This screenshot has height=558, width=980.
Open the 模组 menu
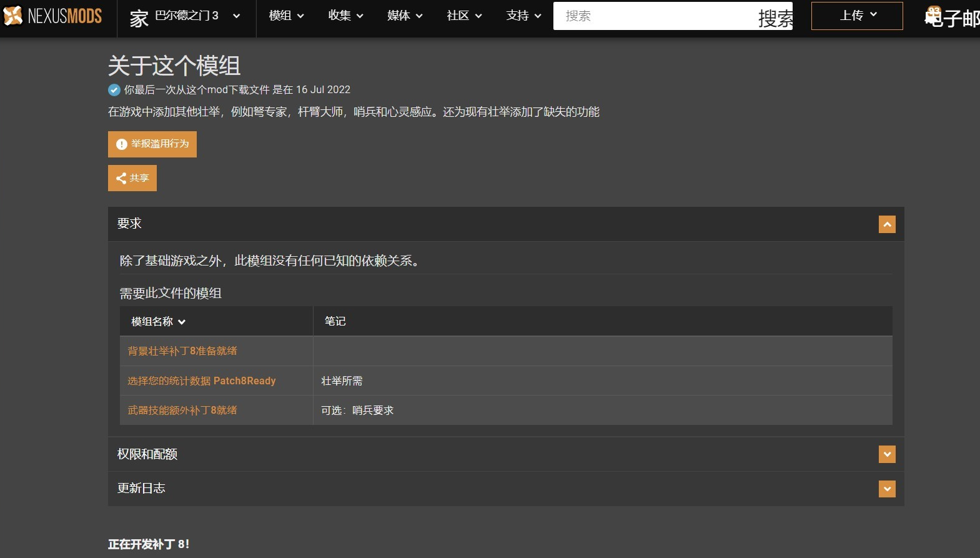tap(287, 16)
